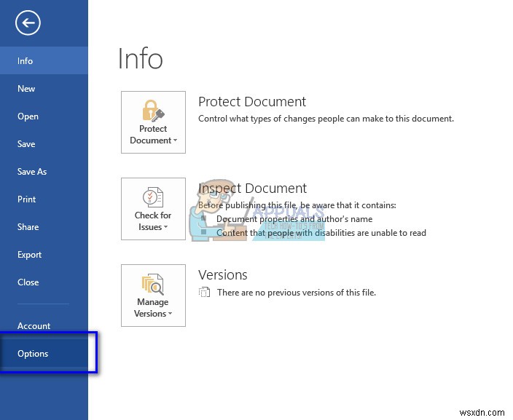Click the large Info page title
513x420 pixels.
pos(140,59)
